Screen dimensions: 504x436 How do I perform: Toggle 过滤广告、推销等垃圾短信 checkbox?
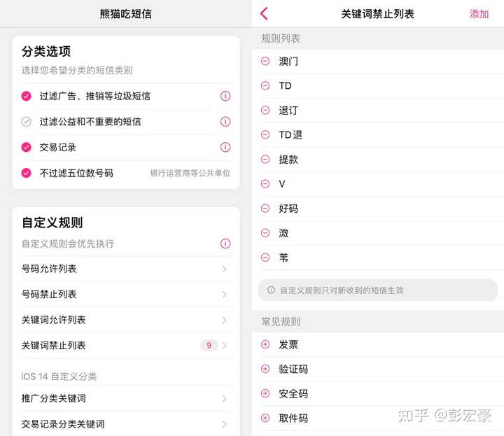pos(27,96)
